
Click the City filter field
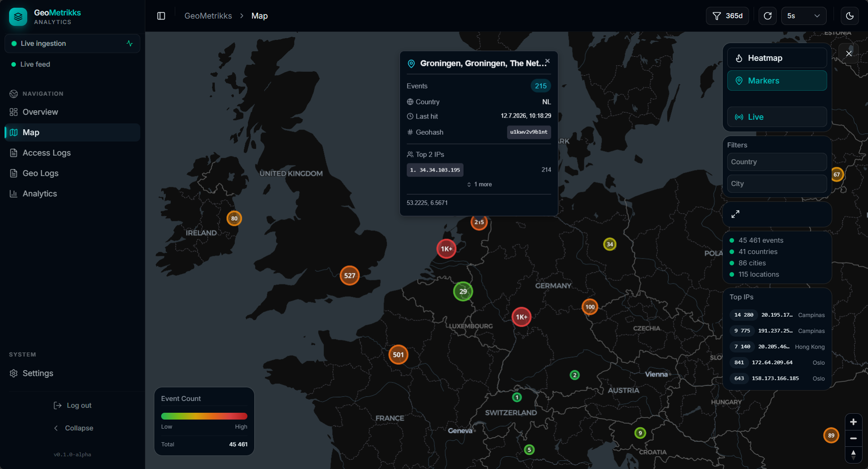coord(777,184)
